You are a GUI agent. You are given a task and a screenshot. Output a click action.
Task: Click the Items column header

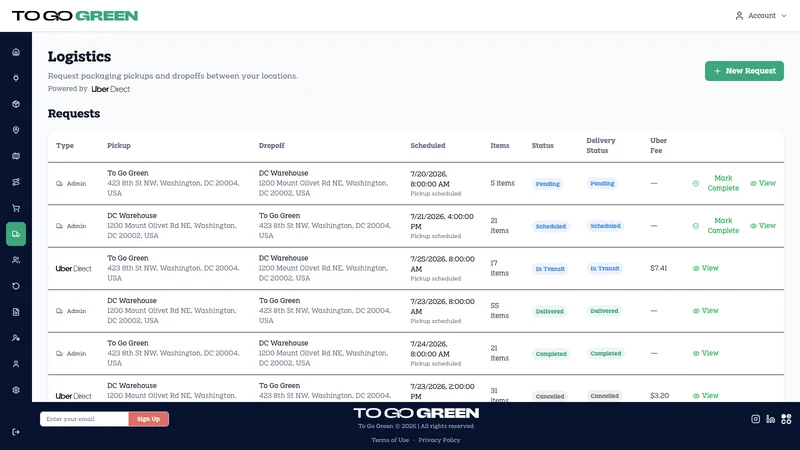pyautogui.click(x=499, y=145)
